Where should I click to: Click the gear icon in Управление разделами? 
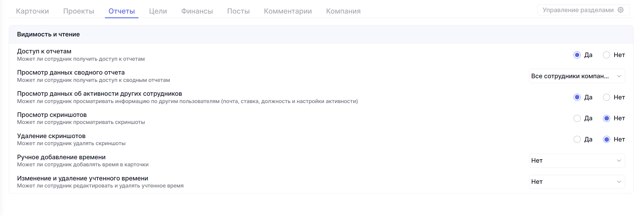[x=621, y=10]
